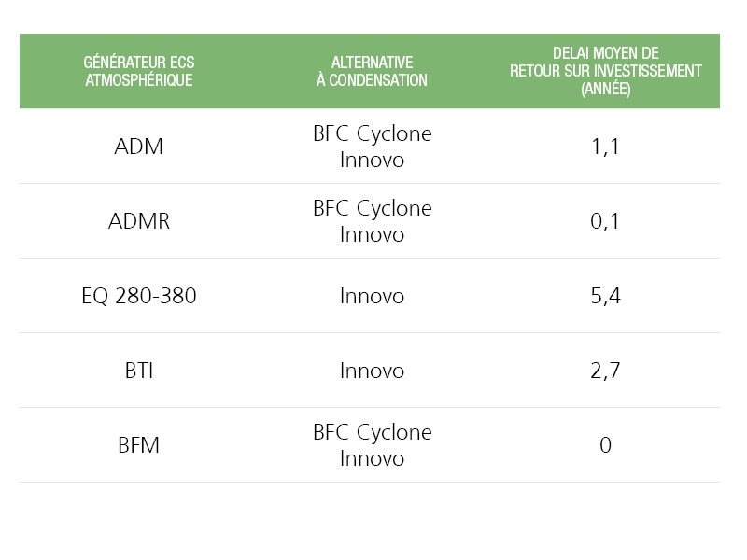The image size is (747, 560).
Task: Select the EQ 280-380 generator cell
Action: (138, 296)
